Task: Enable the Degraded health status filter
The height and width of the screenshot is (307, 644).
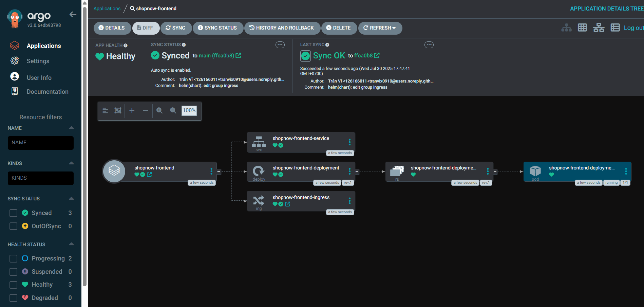Action: (14, 298)
